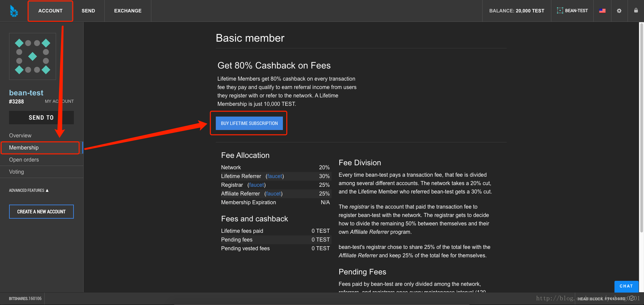Click the HEAD BLOCK status entry
The image size is (644, 305).
(x=601, y=299)
